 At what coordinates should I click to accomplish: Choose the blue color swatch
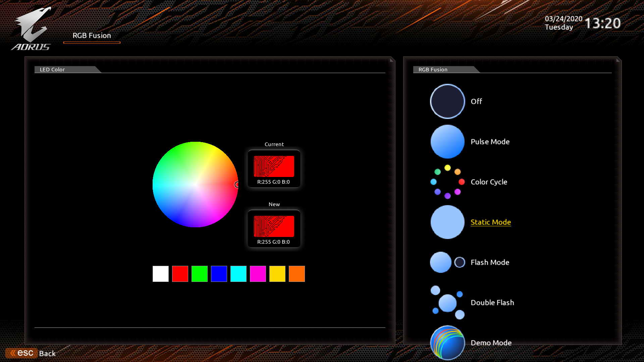point(219,274)
